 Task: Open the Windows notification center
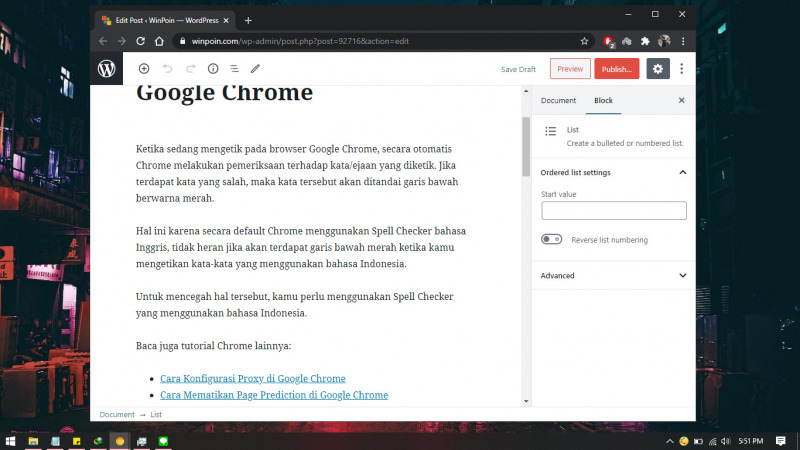[781, 441]
